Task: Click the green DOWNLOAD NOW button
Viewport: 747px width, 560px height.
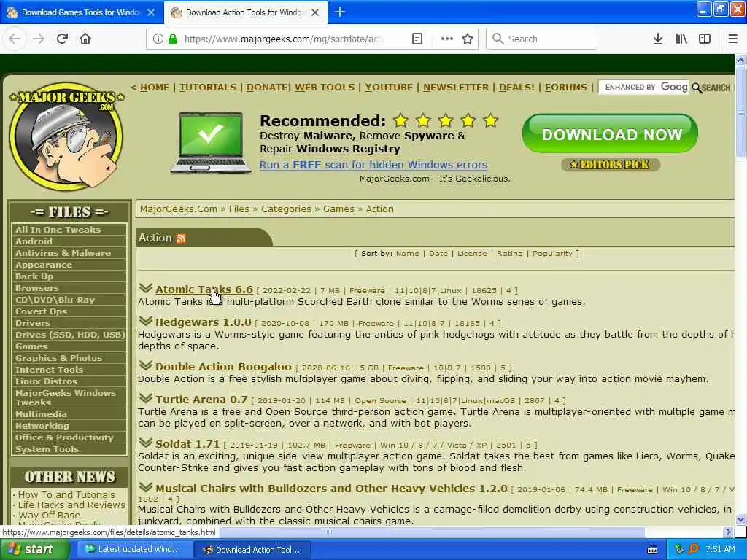Action: 611,134
